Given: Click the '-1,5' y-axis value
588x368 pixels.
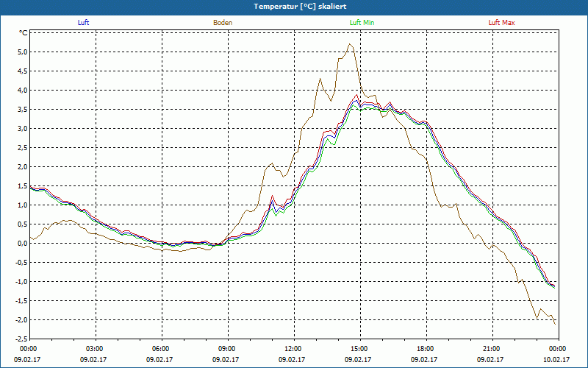Looking at the screenshot, I should point(22,301).
